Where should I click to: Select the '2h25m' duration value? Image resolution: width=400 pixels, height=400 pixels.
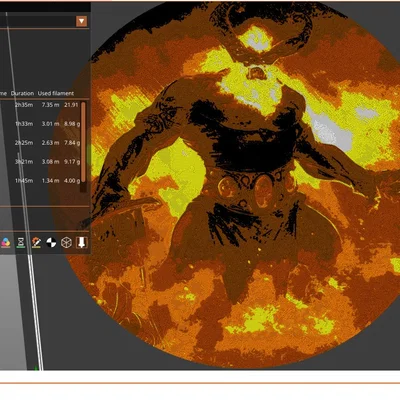(24, 143)
